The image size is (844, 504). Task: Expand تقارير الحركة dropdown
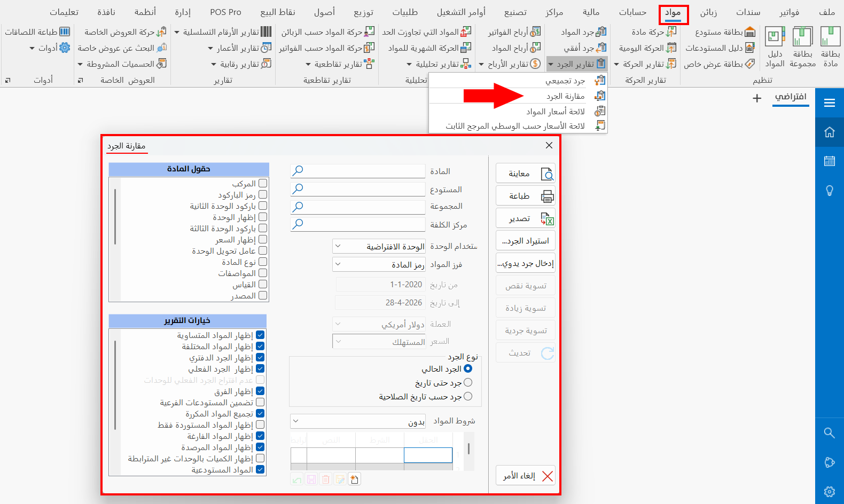(645, 64)
